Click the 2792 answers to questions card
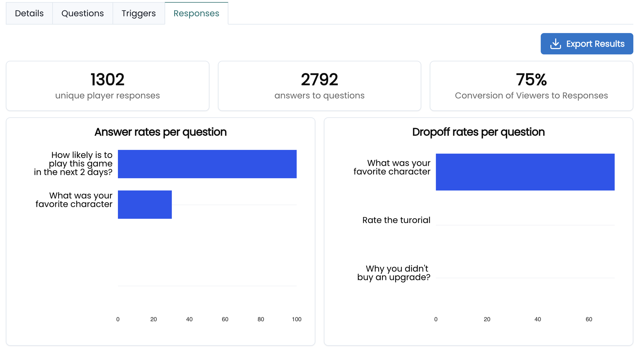The width and height of the screenshot is (644, 350). (319, 86)
